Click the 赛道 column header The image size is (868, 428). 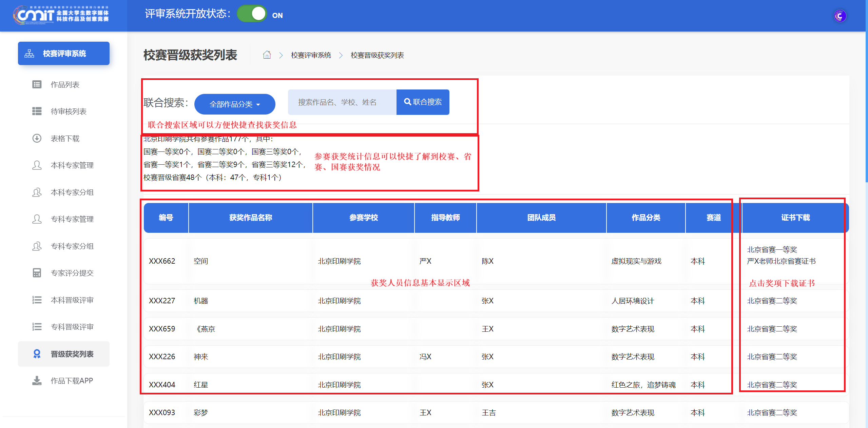(713, 218)
